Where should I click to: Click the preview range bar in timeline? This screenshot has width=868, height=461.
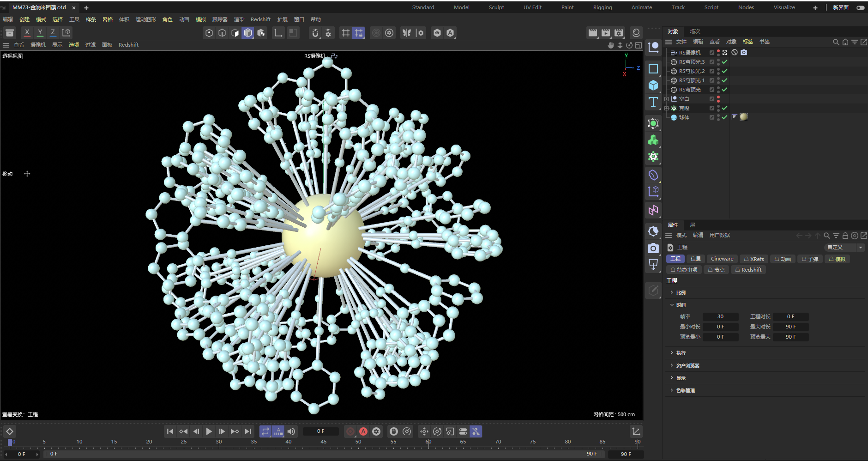[x=324, y=454]
